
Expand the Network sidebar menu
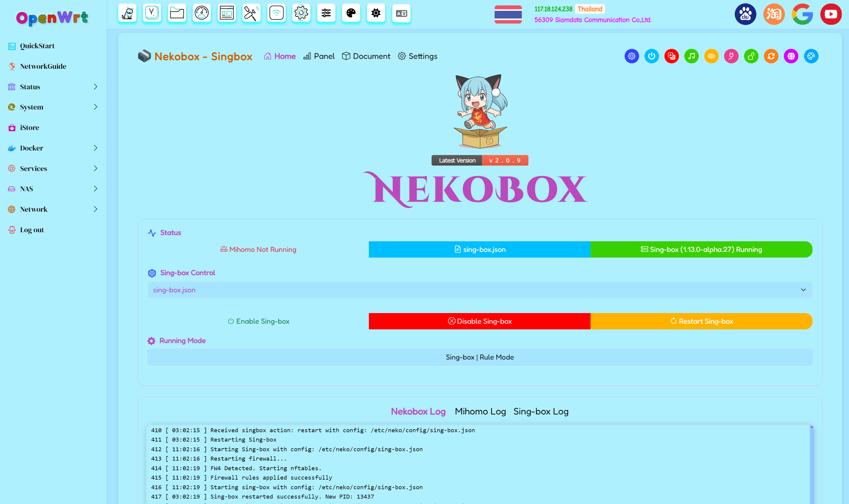pyautogui.click(x=53, y=209)
